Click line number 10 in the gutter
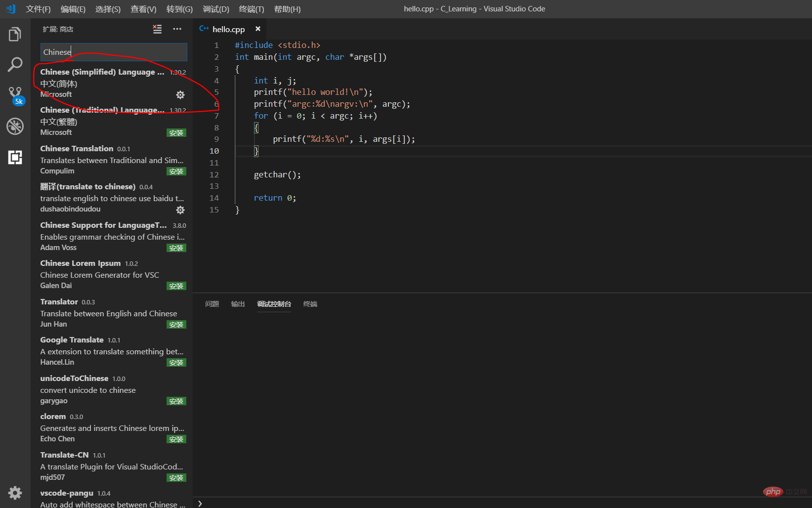Viewport: 812px width, 508px height. tap(214, 151)
